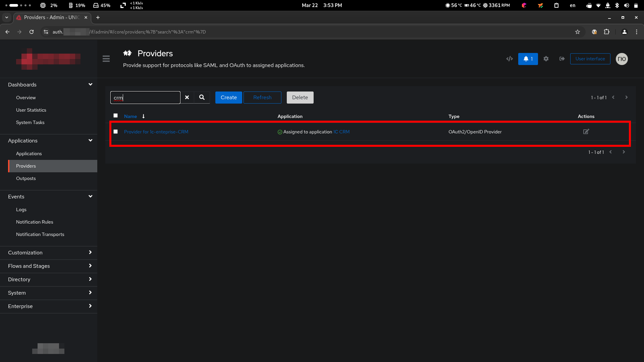Screen dimensions: 644x362
Task: Clear the search with the X icon
Action: coord(187,98)
